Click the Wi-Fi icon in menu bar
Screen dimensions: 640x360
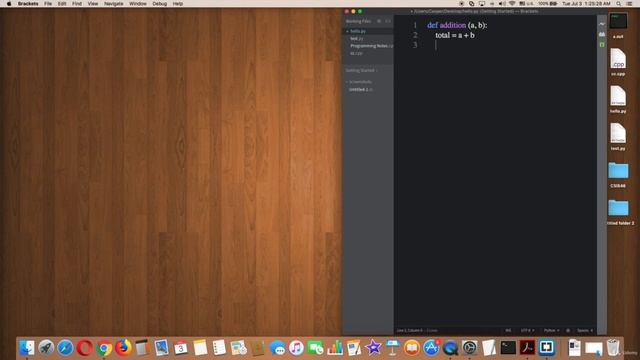tap(512, 4)
